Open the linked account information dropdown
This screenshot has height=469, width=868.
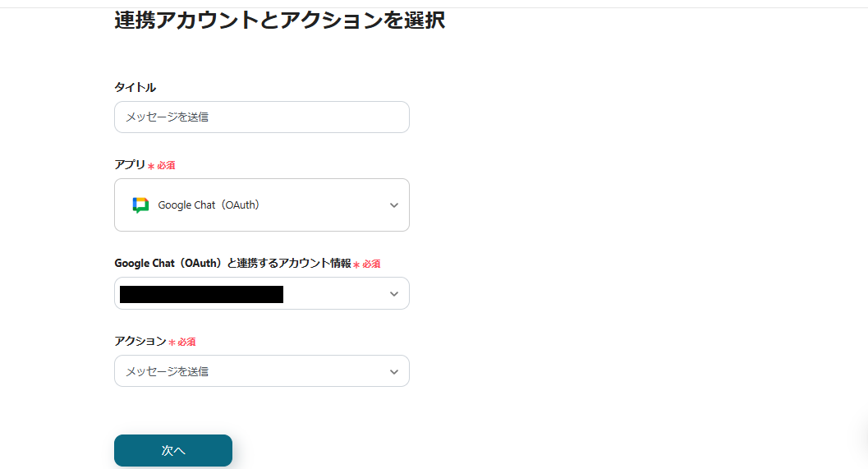click(262, 293)
